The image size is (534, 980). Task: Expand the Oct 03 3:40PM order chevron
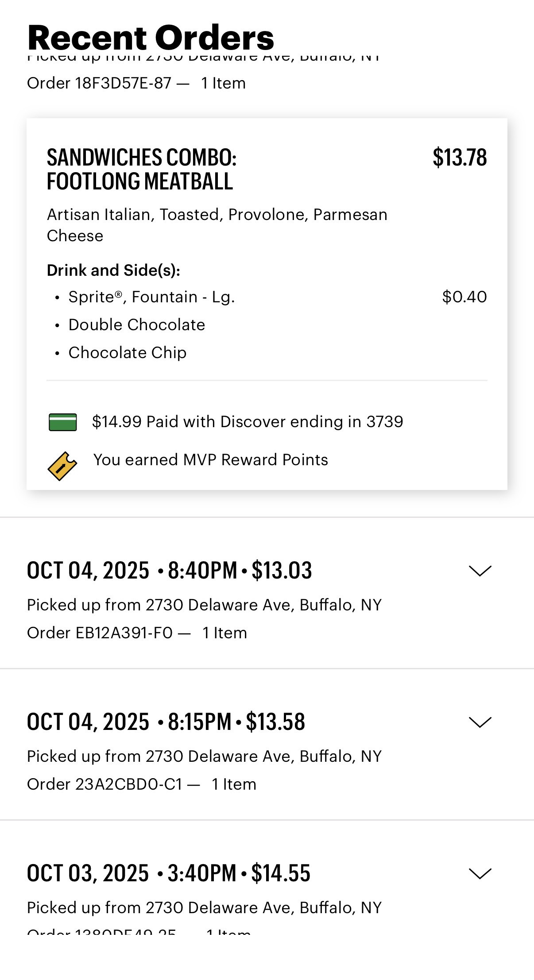[480, 873]
